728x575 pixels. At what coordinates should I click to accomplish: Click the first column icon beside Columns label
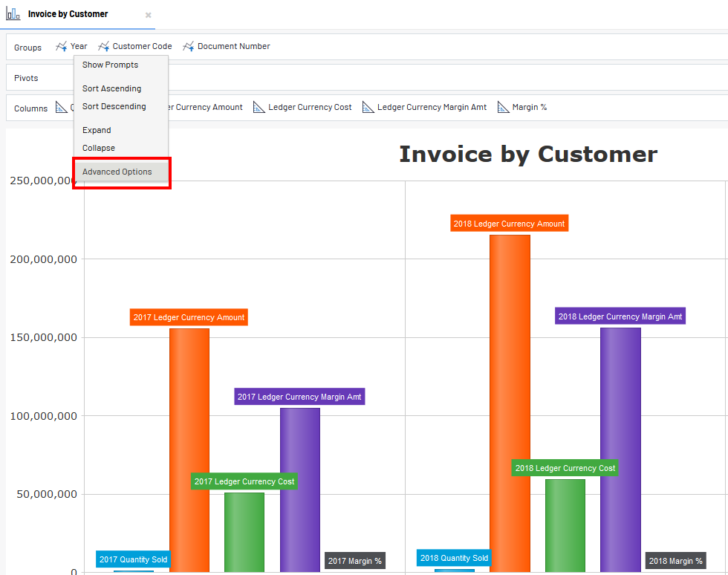(x=62, y=108)
